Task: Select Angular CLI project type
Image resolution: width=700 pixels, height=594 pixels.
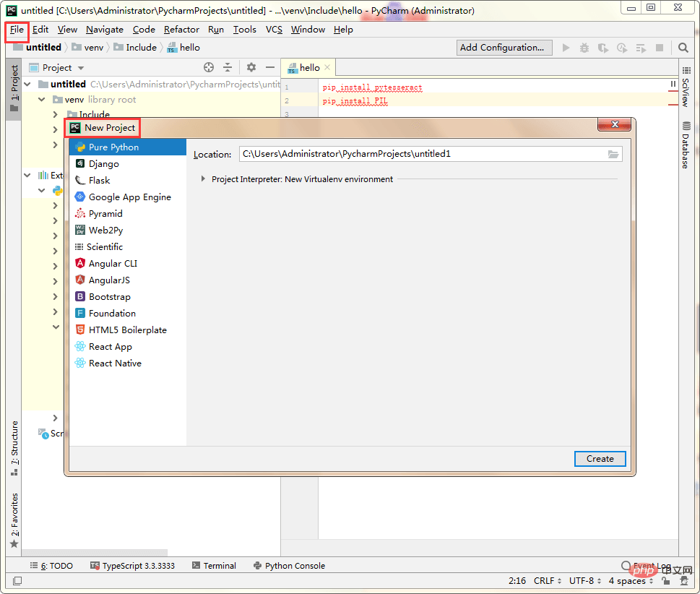Action: click(128, 264)
